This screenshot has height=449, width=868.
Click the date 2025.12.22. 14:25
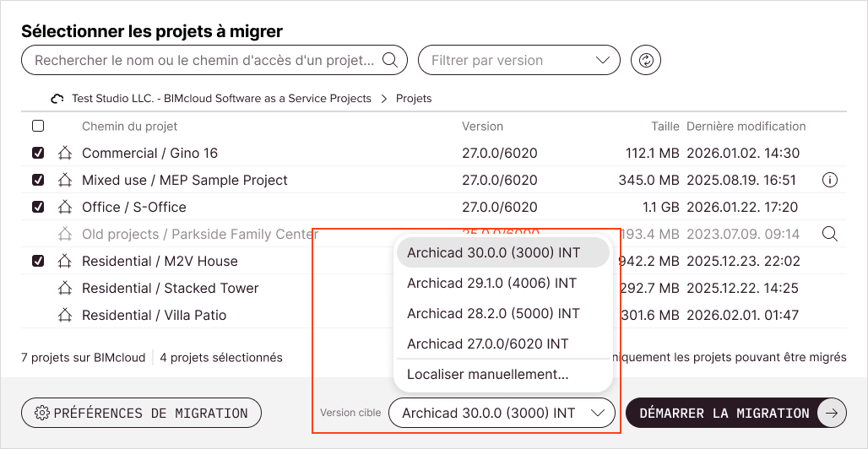point(743,288)
